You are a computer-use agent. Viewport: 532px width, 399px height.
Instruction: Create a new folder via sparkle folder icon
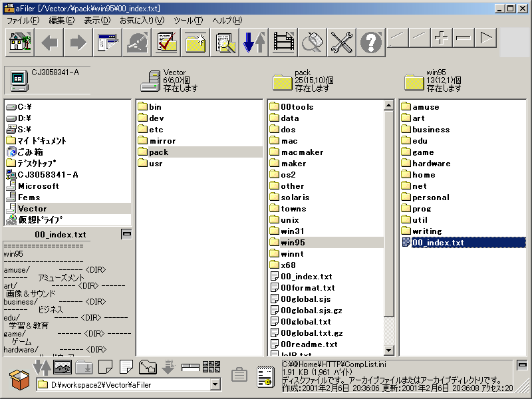pyautogui.click(x=195, y=42)
